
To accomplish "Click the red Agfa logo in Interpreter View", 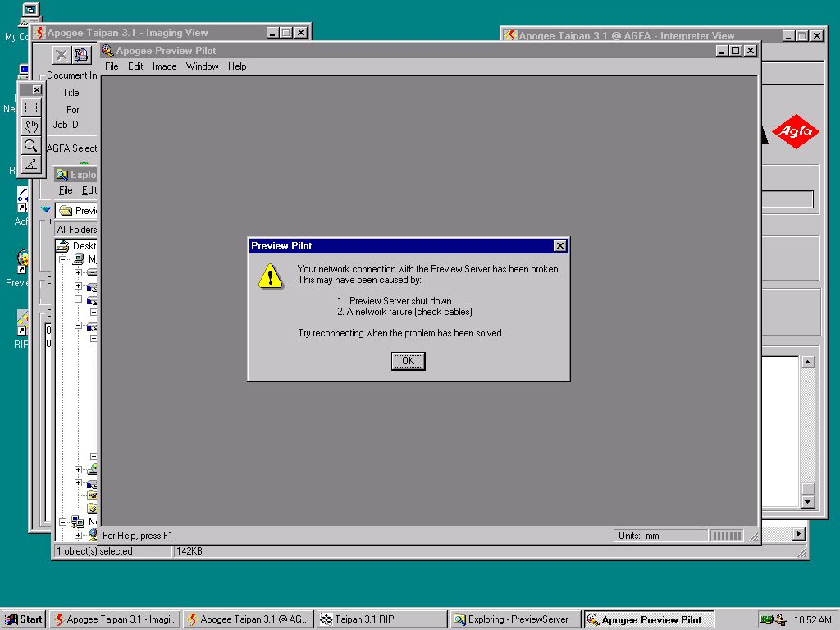I will [796, 130].
